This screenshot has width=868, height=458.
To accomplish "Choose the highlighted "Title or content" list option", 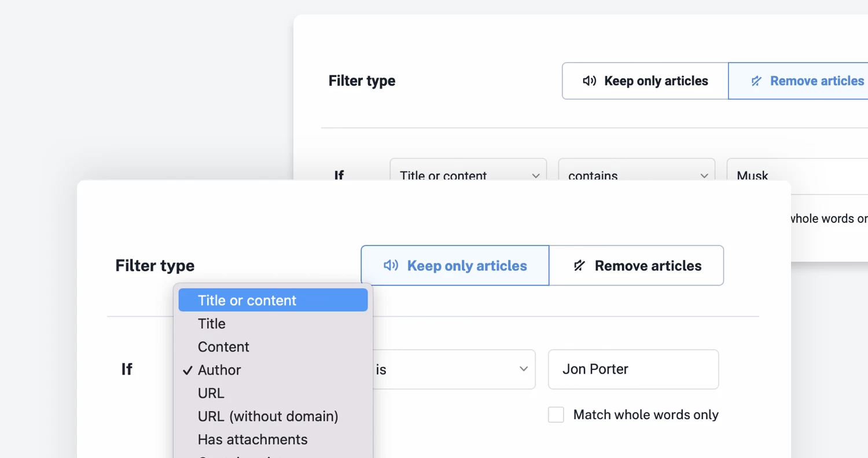I will (273, 301).
